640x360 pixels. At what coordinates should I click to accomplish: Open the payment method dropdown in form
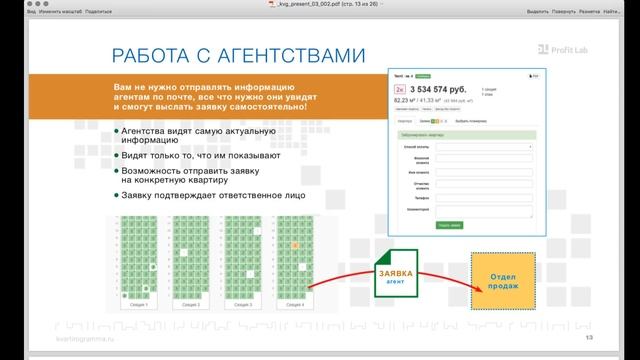tap(484, 147)
